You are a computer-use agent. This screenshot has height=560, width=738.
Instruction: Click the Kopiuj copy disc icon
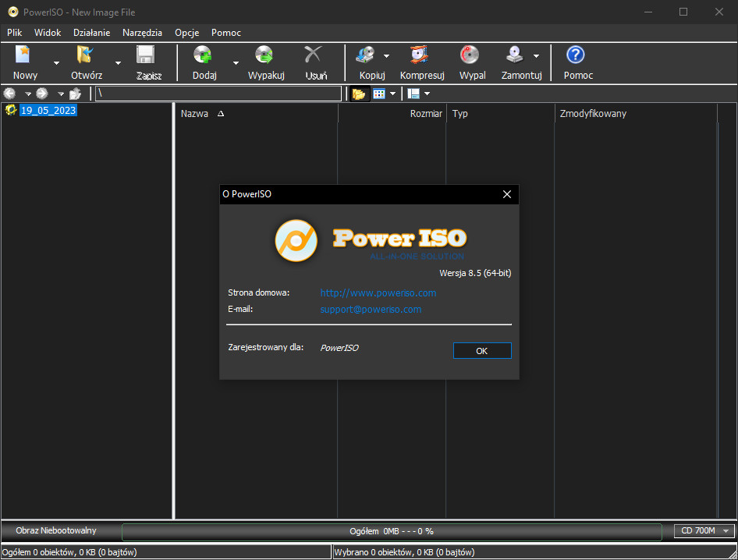click(366, 55)
